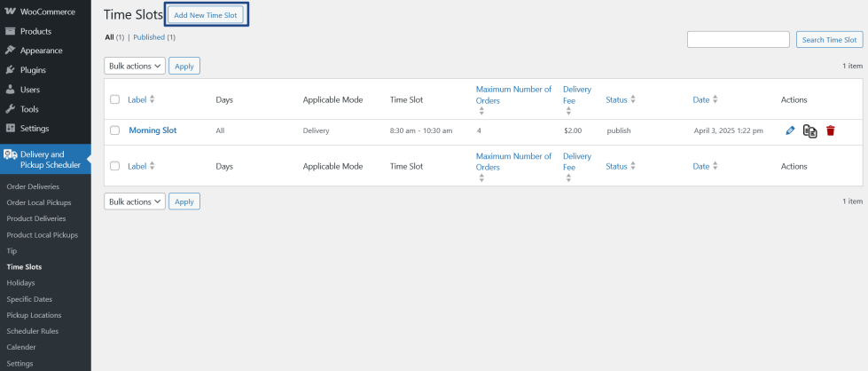The image size is (868, 371).
Task: Click the duplicate icon for Morning Slot
Action: coord(809,130)
